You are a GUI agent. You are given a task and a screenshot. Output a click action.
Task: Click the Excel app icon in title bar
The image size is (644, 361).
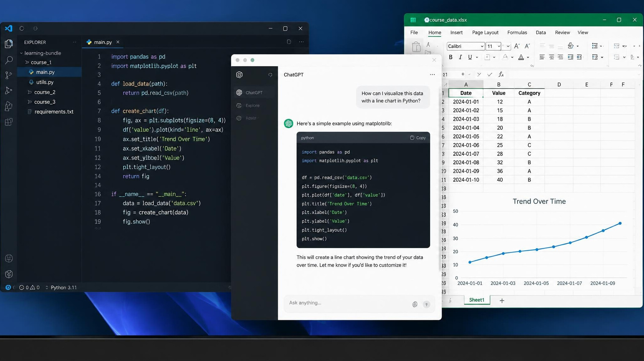413,20
